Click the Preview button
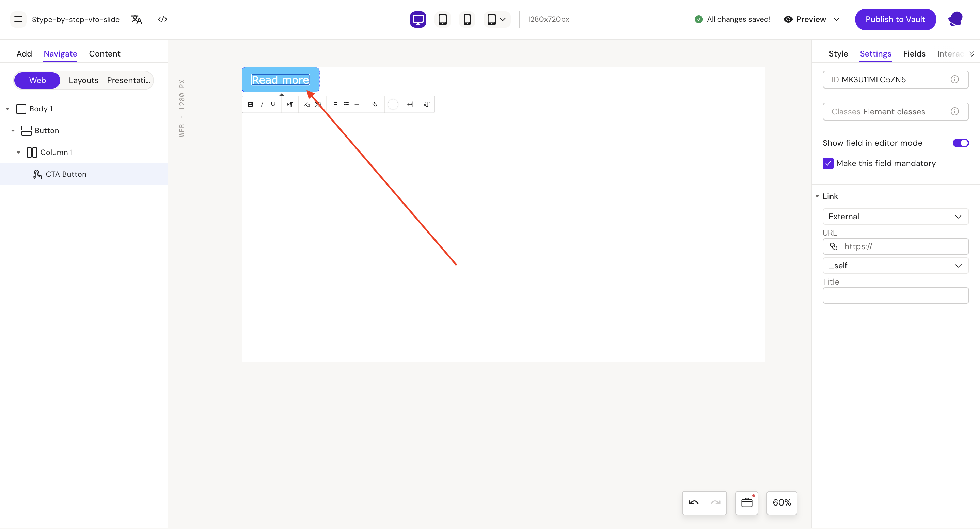 (810, 19)
